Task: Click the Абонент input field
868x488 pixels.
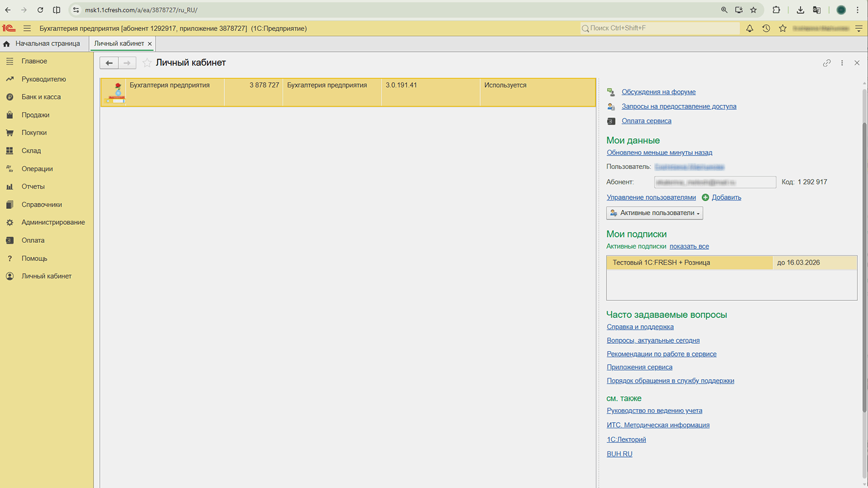Action: pos(715,182)
